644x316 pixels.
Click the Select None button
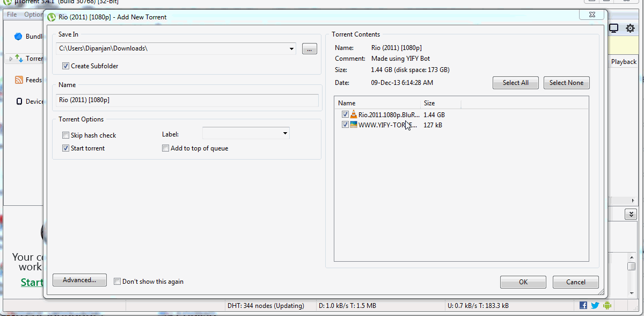tap(566, 83)
